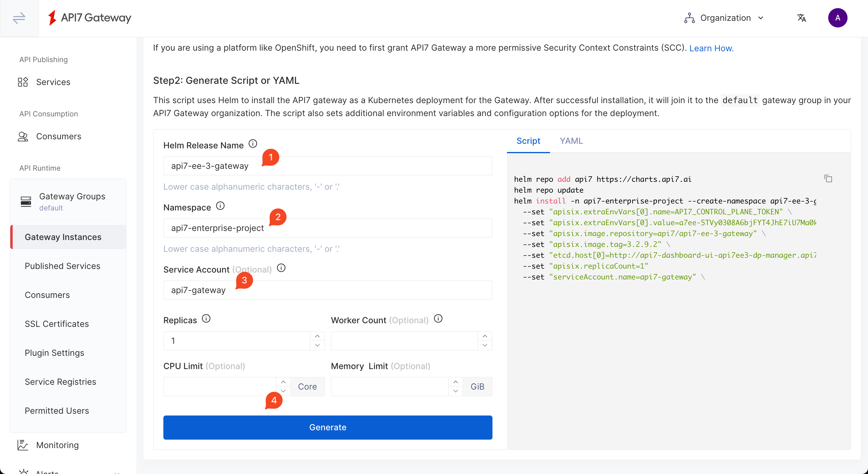Go to Published Services
The height and width of the screenshot is (474, 868).
(63, 266)
